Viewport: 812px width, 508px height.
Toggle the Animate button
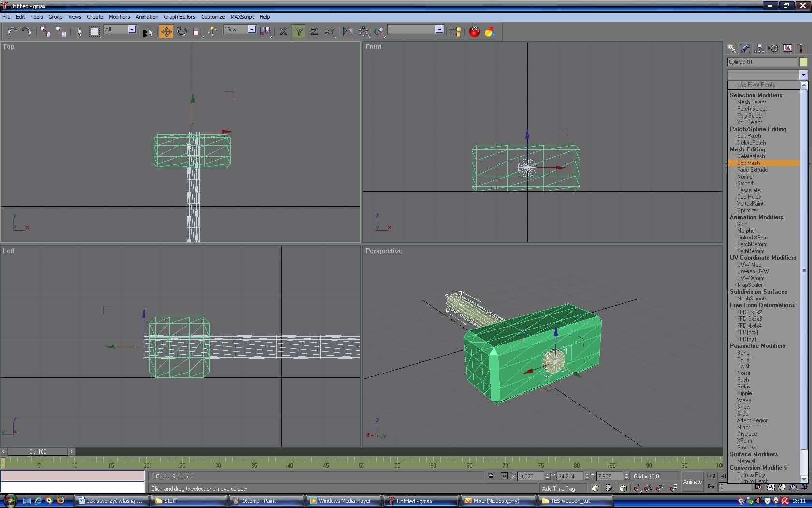692,481
